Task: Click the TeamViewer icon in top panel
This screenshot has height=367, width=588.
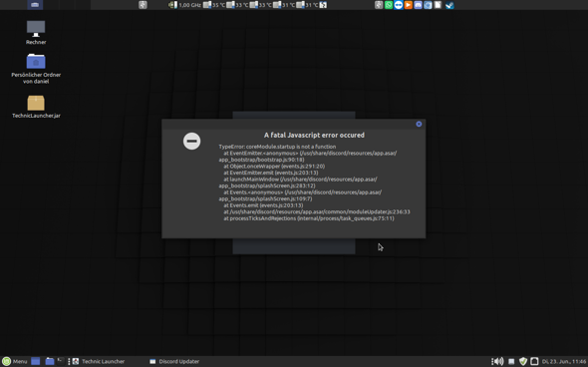Action: (x=399, y=5)
